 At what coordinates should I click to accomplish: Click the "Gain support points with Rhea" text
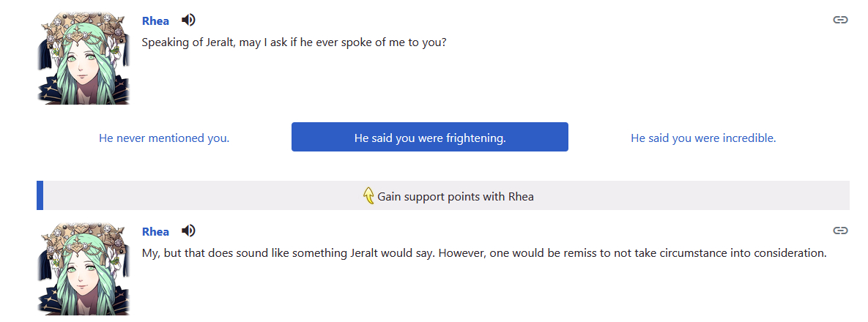(x=456, y=197)
